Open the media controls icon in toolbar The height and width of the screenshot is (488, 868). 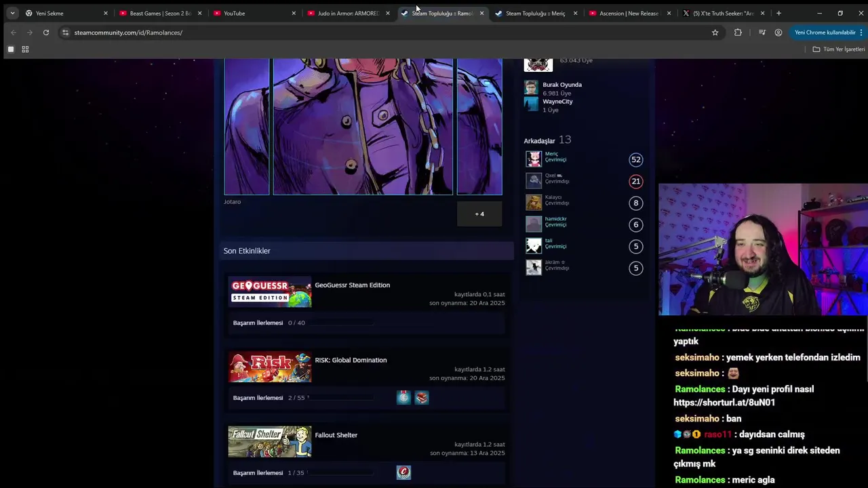tap(762, 33)
